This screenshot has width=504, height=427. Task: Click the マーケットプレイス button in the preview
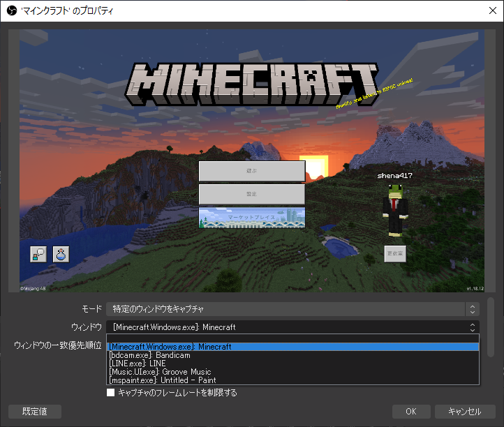click(252, 217)
